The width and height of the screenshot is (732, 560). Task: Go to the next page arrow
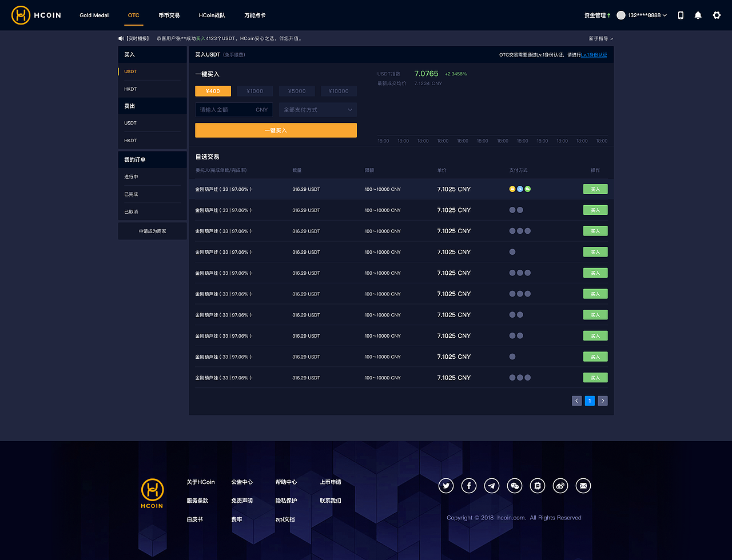(603, 401)
